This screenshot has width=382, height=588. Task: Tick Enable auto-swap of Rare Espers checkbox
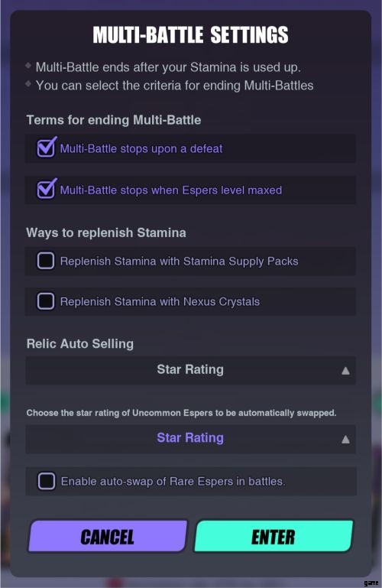(x=47, y=481)
